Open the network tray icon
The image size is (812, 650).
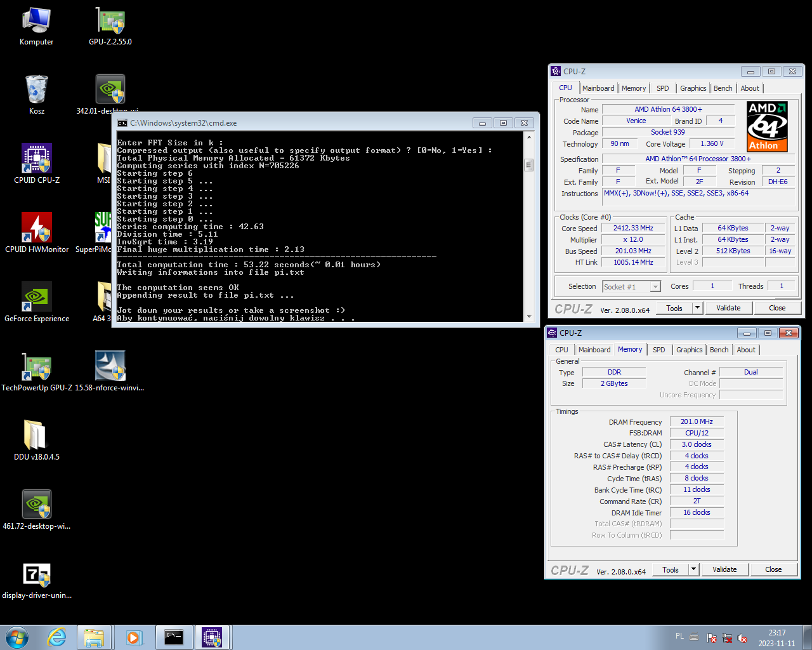[727, 639]
